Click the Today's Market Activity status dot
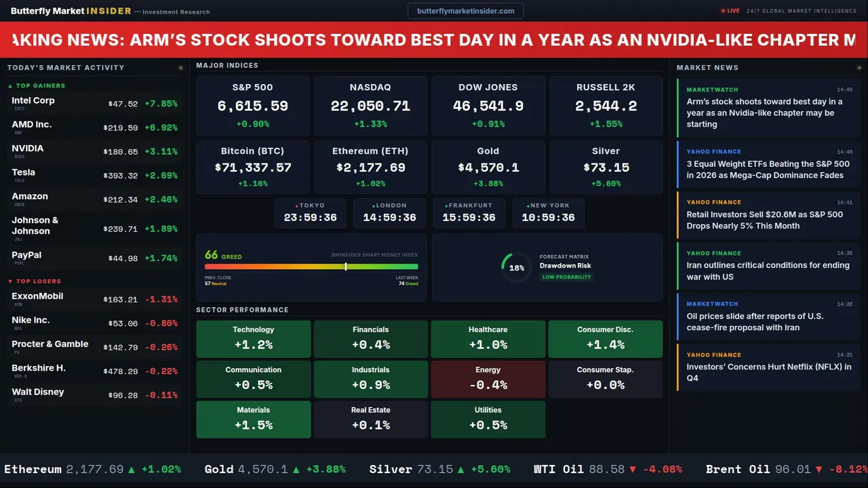 tap(180, 68)
